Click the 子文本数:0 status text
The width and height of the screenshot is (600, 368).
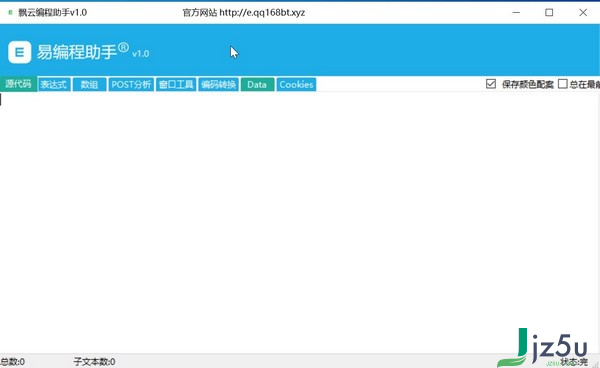95,361
